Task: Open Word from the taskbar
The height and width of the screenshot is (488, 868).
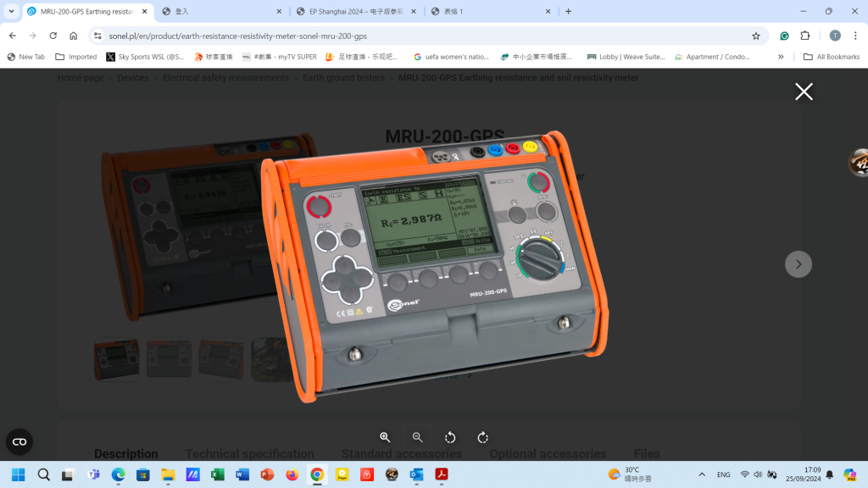Action: pos(242,474)
